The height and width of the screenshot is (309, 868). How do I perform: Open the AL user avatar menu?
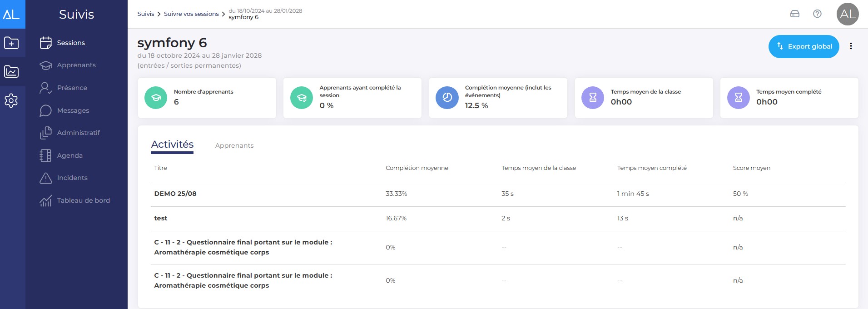[848, 14]
